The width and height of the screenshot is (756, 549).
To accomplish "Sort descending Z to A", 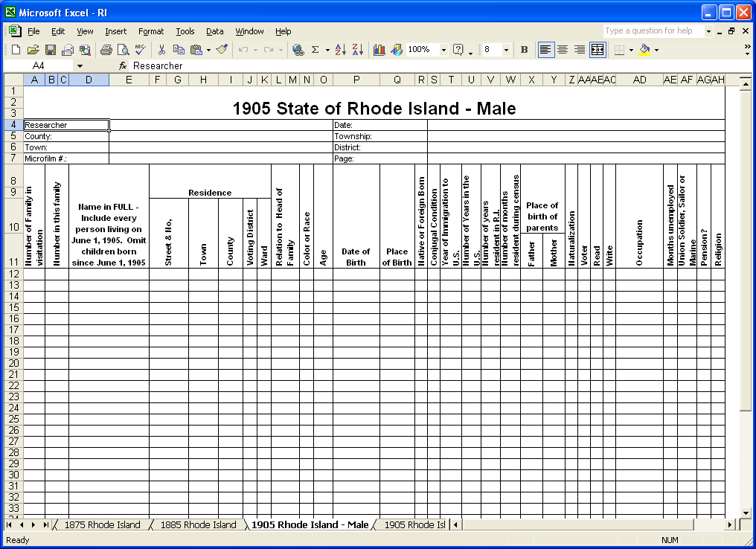I will pos(358,50).
